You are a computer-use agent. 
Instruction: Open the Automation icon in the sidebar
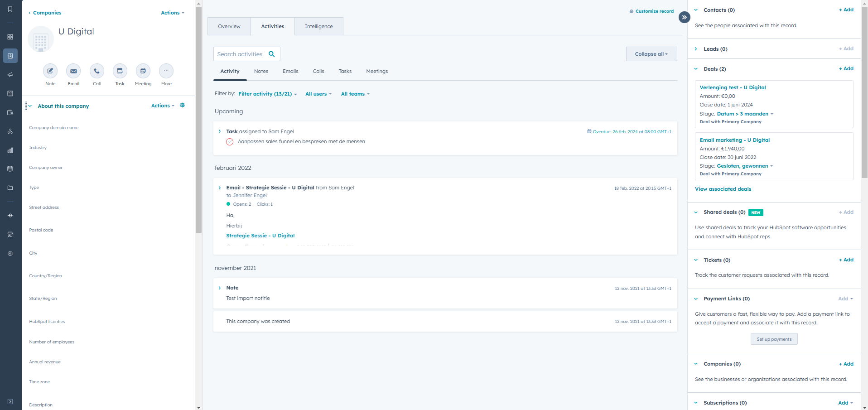[10, 131]
